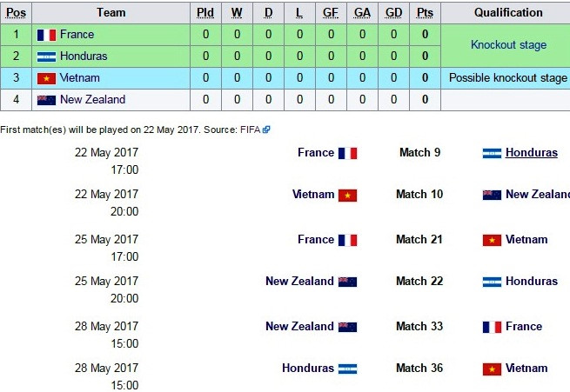Click the Pts column header
570x392 pixels.
[x=425, y=13]
